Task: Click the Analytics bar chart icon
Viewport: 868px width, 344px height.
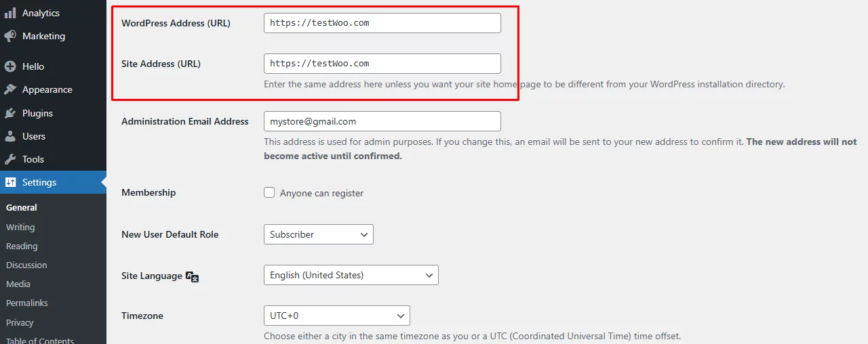Action: [x=10, y=13]
